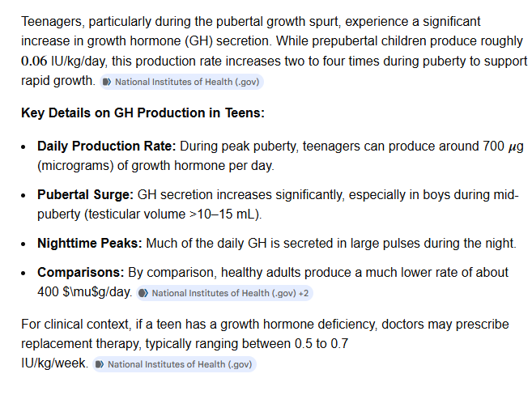Screen dimensions: 532x395
Task: Click the source icon in the "+2" citation chip
Action: pos(143,293)
